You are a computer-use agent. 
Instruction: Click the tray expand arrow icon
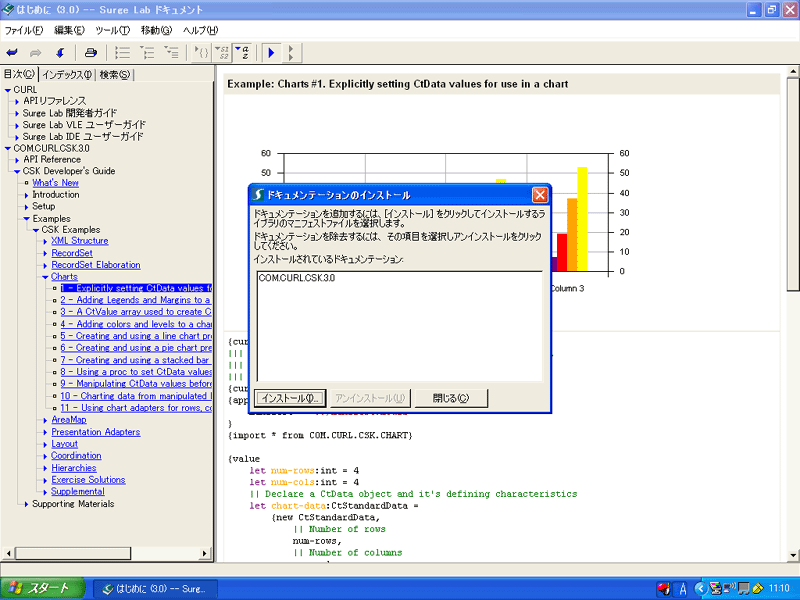(701, 589)
